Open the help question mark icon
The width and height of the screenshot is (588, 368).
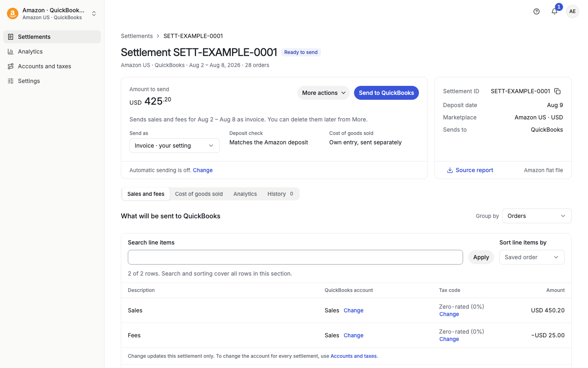[x=537, y=11]
